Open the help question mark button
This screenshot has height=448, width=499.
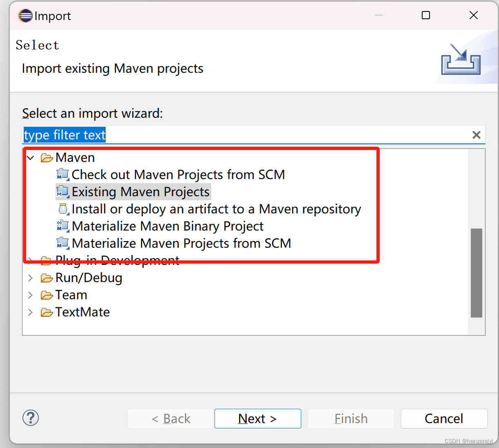click(x=31, y=418)
